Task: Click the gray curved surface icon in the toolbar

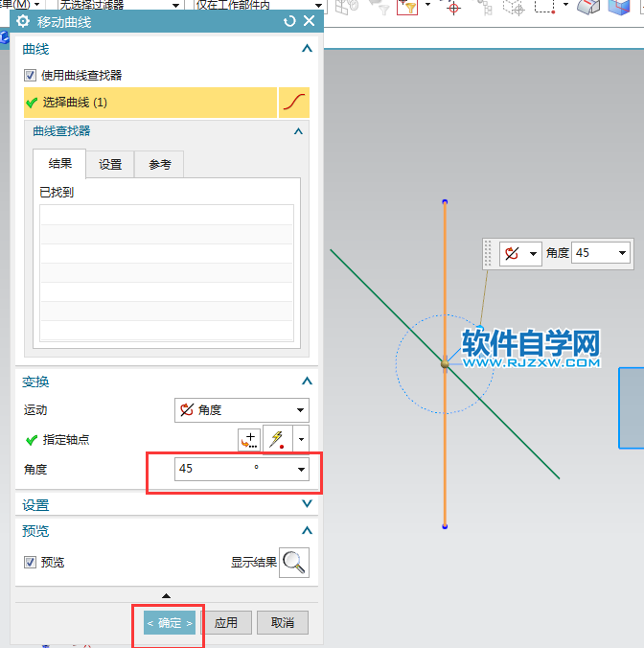Action: coord(588,7)
